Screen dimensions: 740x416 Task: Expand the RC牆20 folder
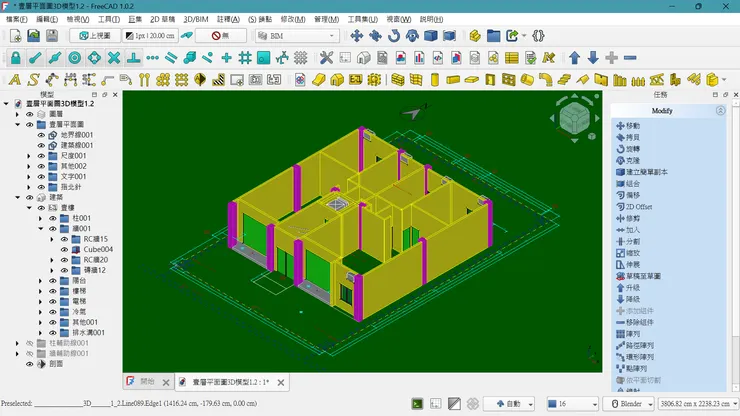[x=52, y=260]
